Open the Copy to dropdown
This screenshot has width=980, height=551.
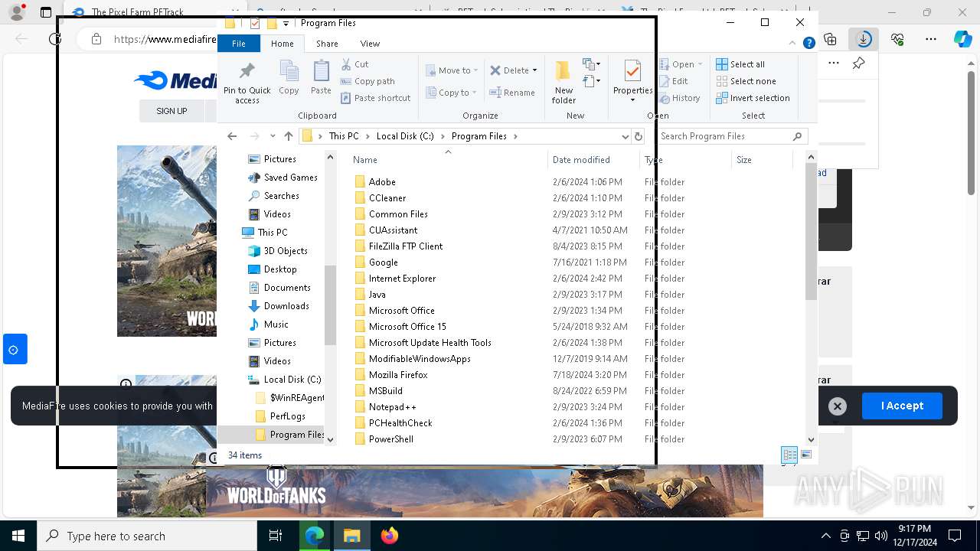pos(452,93)
